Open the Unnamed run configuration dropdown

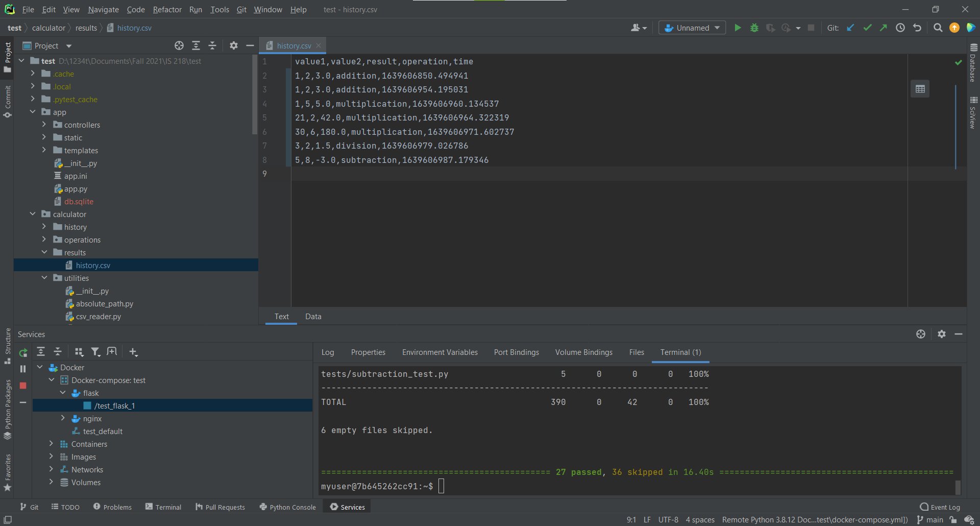[x=692, y=28]
